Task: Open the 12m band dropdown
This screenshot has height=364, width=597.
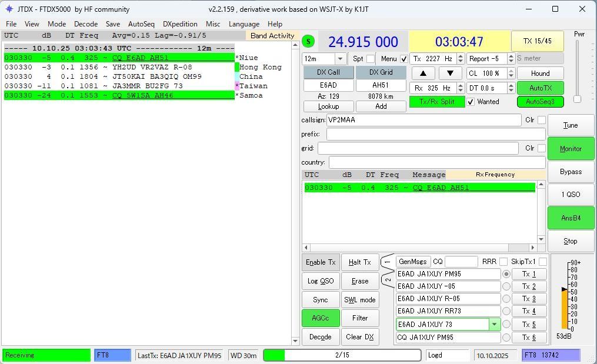Action: (340, 59)
